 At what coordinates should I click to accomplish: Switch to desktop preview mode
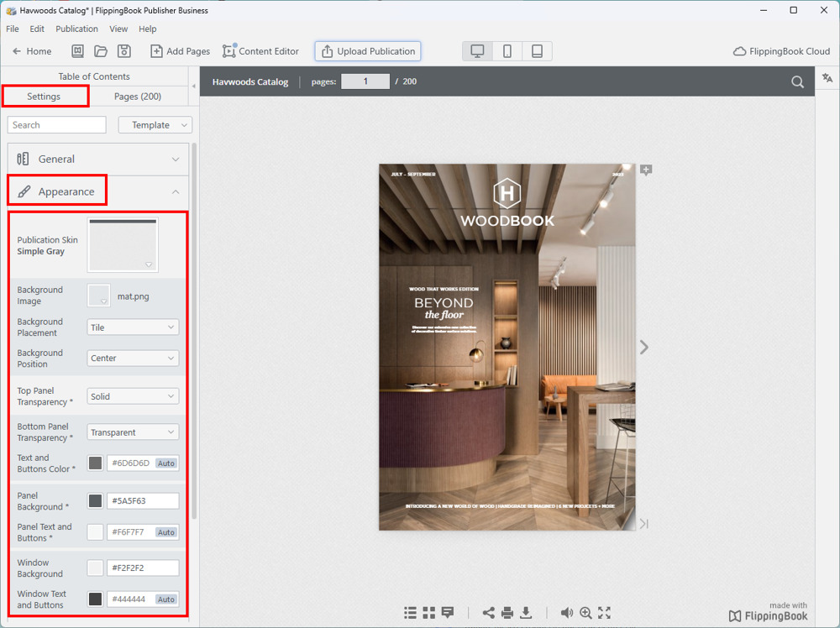point(477,51)
